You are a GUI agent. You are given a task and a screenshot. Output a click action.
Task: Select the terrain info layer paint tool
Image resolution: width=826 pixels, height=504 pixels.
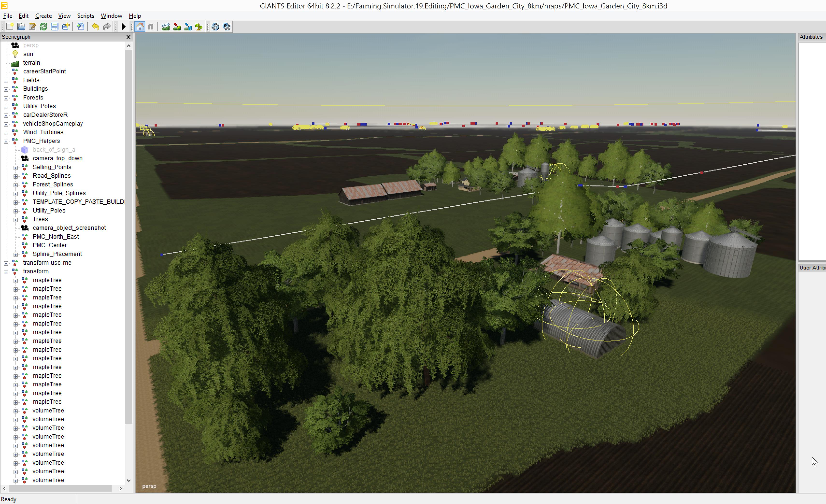[x=188, y=27]
